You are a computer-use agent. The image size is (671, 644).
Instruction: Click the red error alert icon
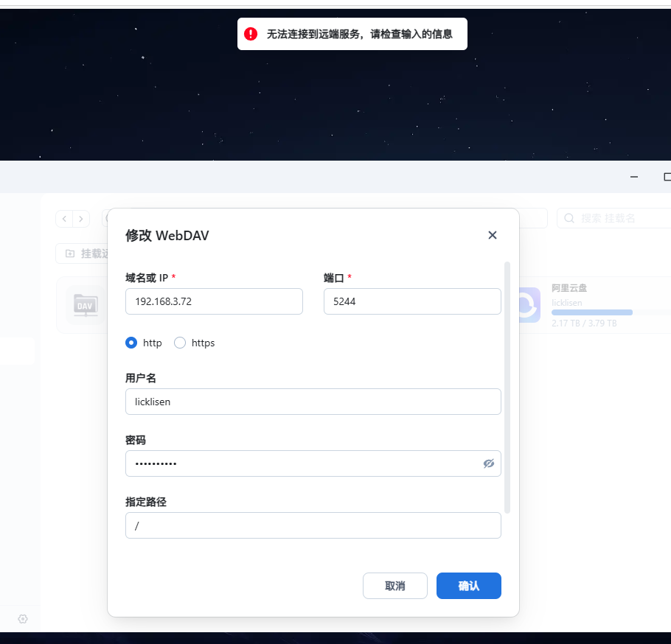(251, 34)
